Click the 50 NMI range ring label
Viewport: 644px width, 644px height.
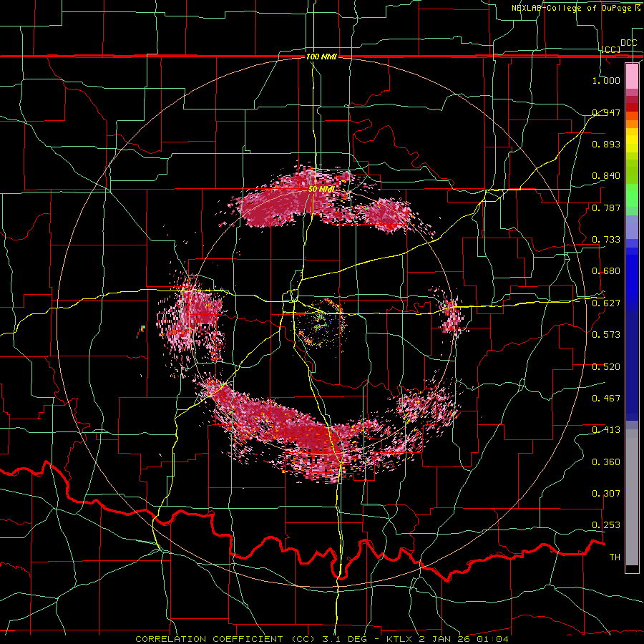tap(321, 190)
